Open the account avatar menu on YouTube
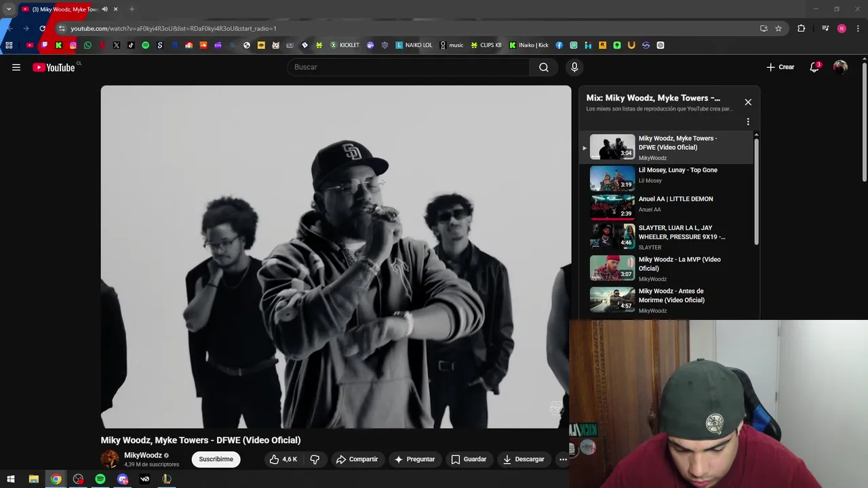Screen dimensions: 868x488 (x=840, y=67)
